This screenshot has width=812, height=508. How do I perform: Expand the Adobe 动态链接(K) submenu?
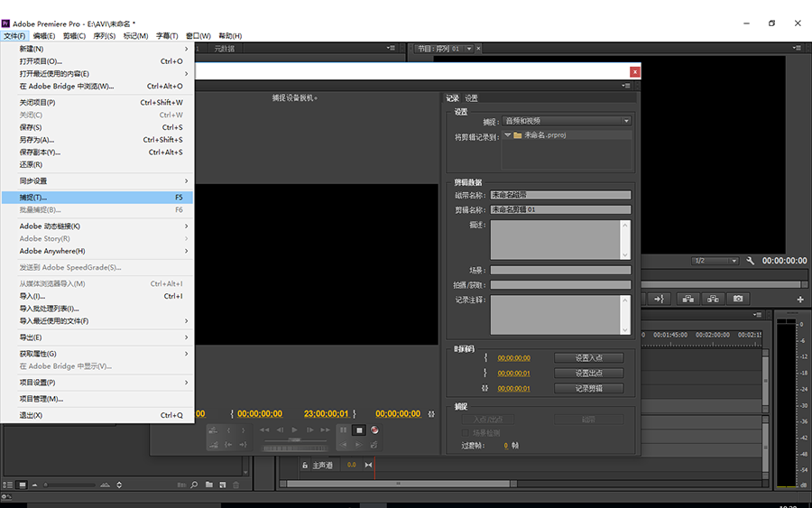(x=98, y=226)
